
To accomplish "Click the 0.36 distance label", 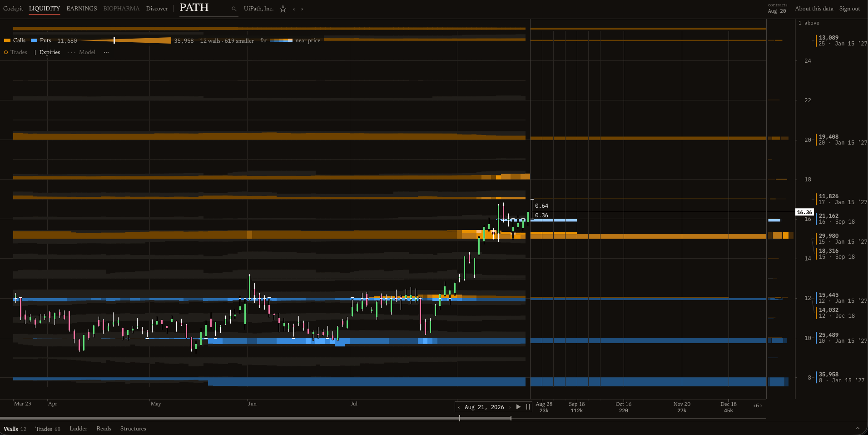I will pos(541,215).
